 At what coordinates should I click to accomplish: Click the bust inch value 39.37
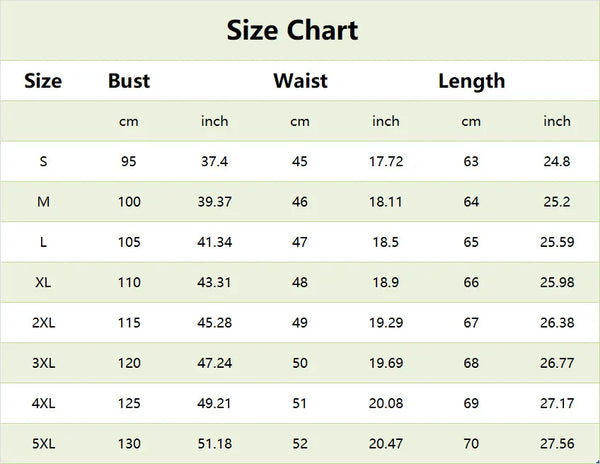pos(215,202)
